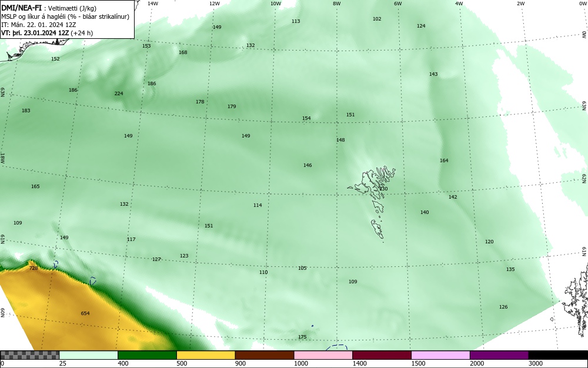Click the 'IT: Mán. 22. 01. 2024 12Z' line
Screen dimensions: 588x368
point(39,25)
